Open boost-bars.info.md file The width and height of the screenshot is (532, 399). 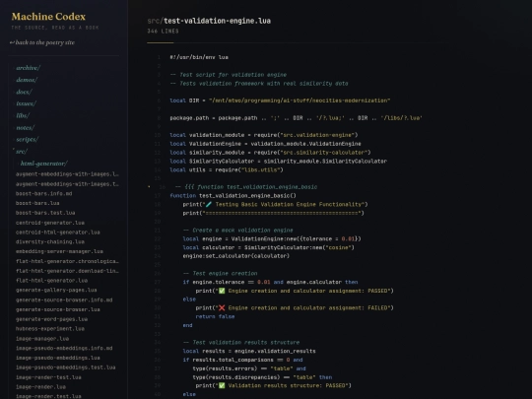coord(43,193)
